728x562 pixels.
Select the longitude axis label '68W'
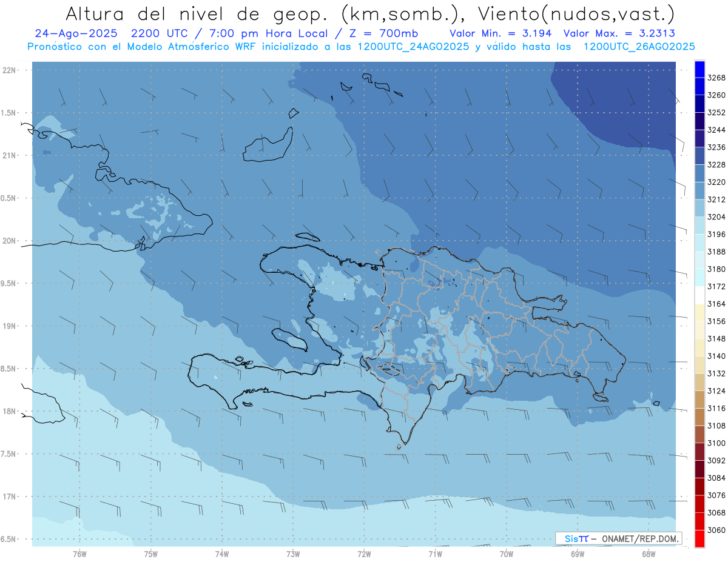649,554
